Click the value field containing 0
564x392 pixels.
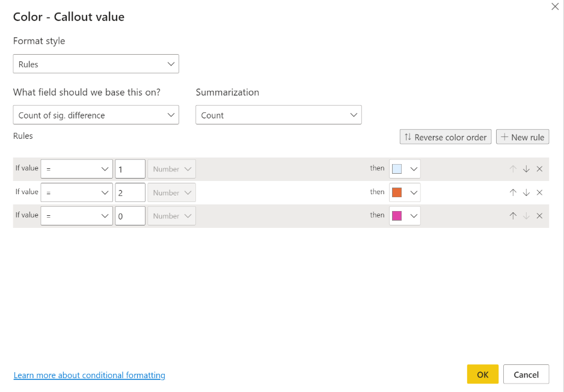(130, 216)
